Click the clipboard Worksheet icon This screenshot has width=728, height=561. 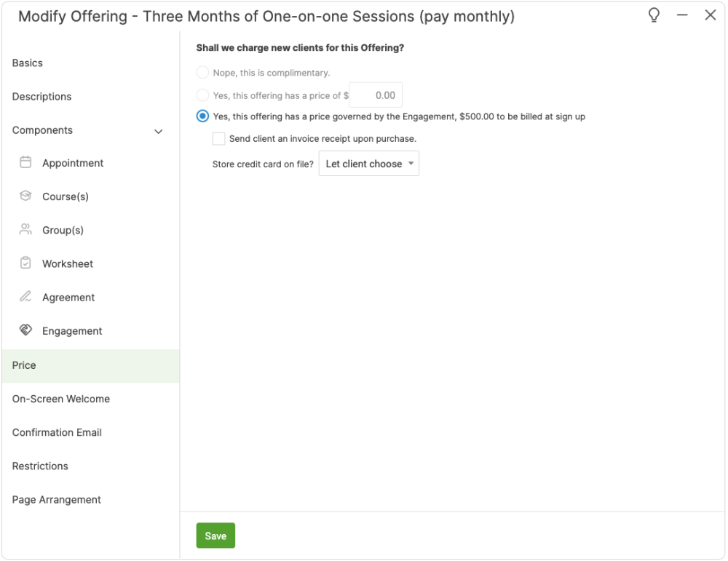click(x=25, y=263)
